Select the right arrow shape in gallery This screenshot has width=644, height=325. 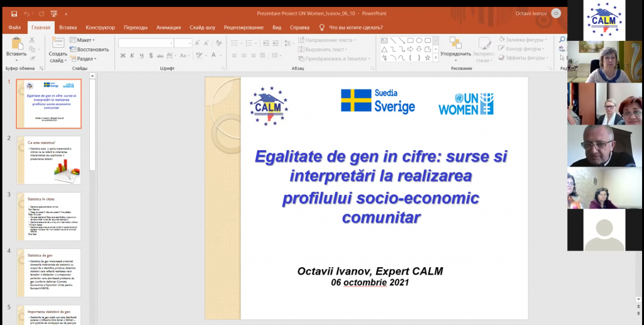click(x=410, y=49)
